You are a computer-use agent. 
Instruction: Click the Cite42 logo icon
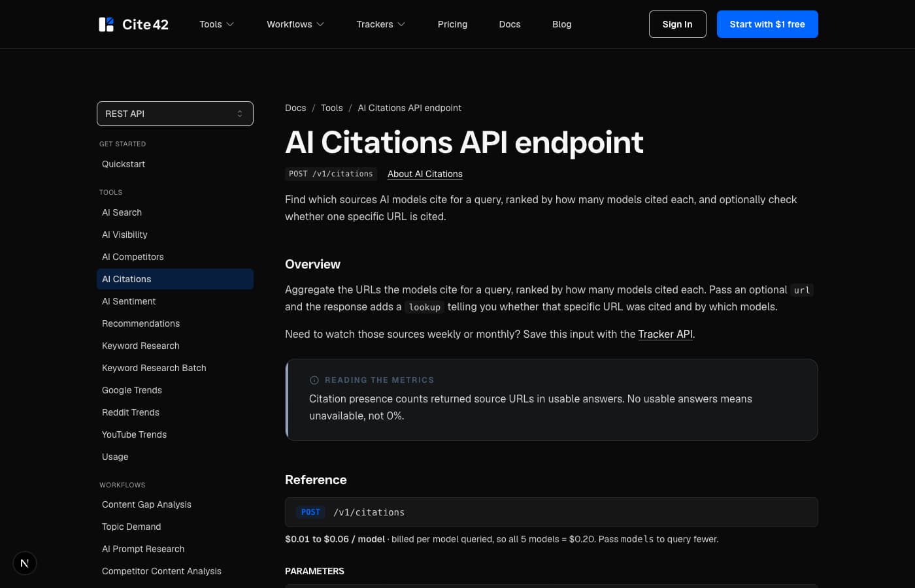point(106,24)
